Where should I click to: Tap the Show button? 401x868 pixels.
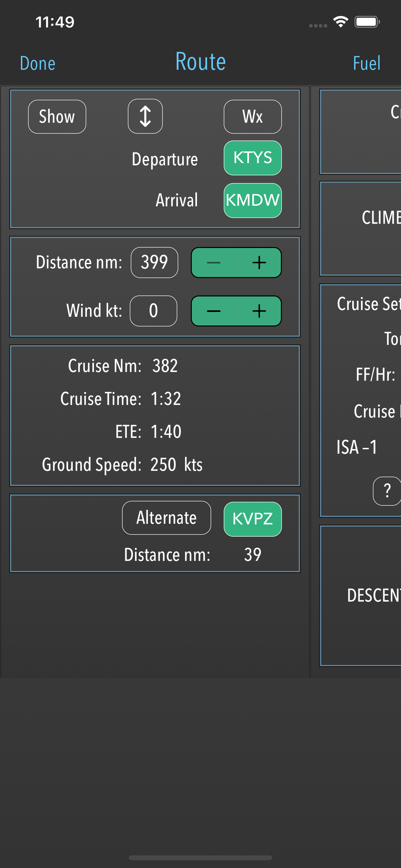click(57, 117)
